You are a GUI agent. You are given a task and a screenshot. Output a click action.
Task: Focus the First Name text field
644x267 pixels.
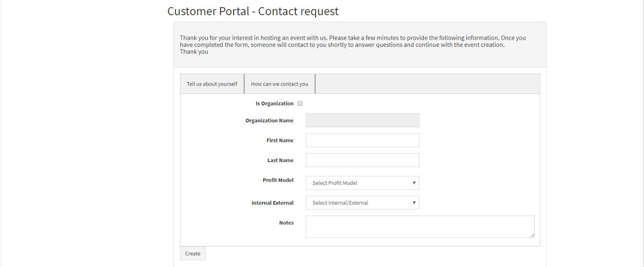pyautogui.click(x=362, y=140)
